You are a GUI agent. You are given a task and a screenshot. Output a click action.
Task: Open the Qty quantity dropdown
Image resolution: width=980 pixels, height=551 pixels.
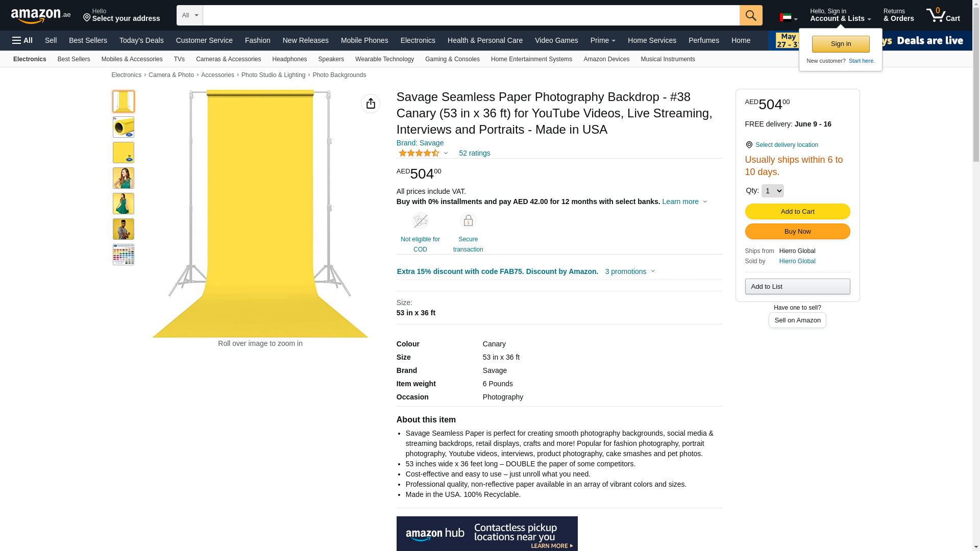(x=772, y=191)
